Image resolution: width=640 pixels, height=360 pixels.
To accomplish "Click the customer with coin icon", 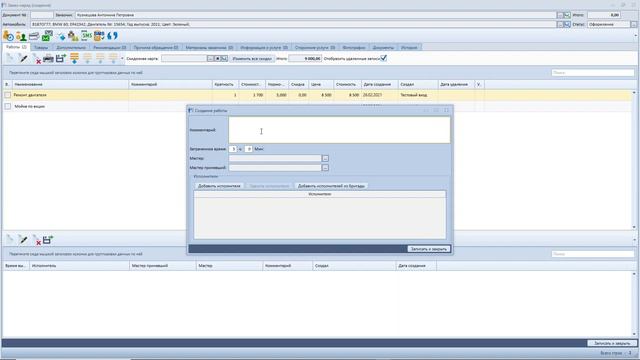I will click(21, 36).
